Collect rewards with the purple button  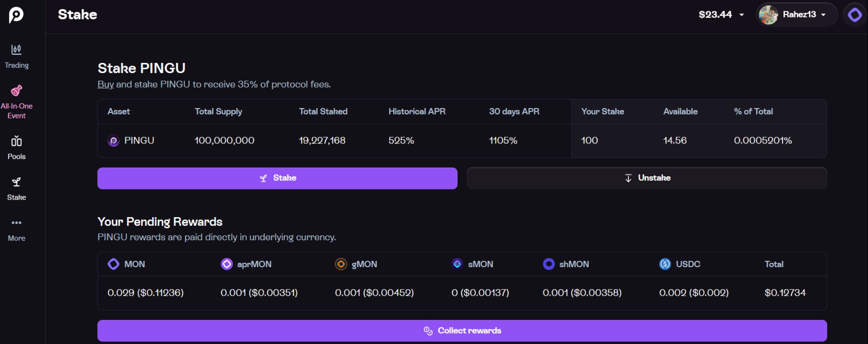[462, 331]
